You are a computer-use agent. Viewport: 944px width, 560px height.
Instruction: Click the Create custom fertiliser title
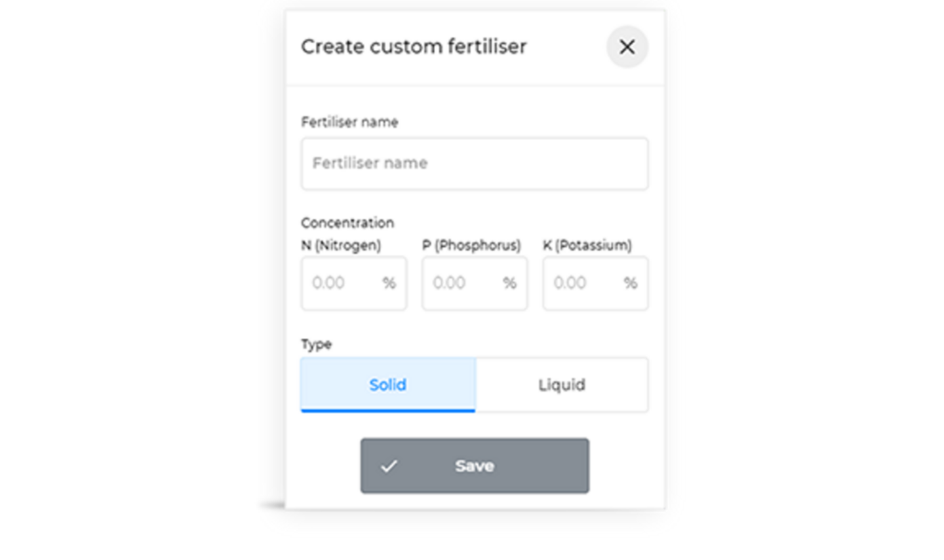pyautogui.click(x=414, y=47)
